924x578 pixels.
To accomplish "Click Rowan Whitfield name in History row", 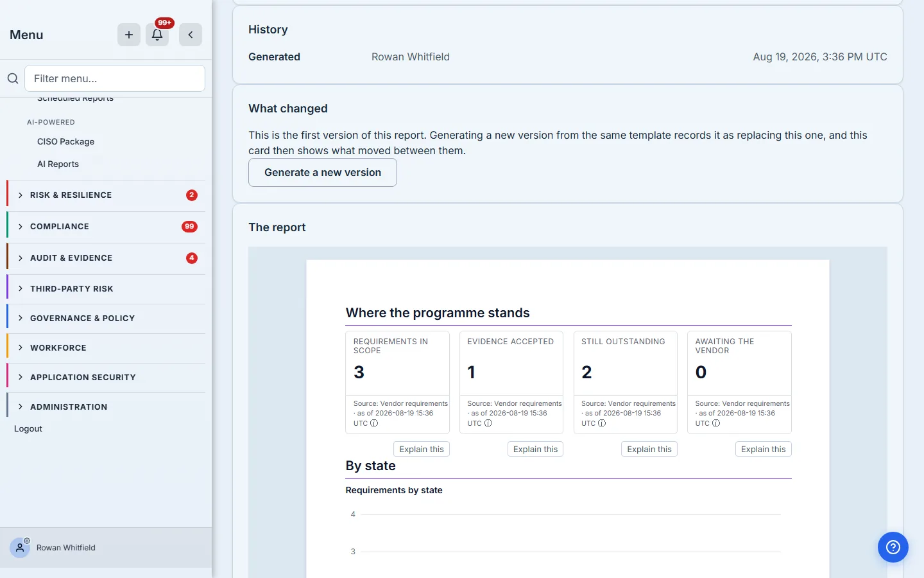I will [x=411, y=57].
